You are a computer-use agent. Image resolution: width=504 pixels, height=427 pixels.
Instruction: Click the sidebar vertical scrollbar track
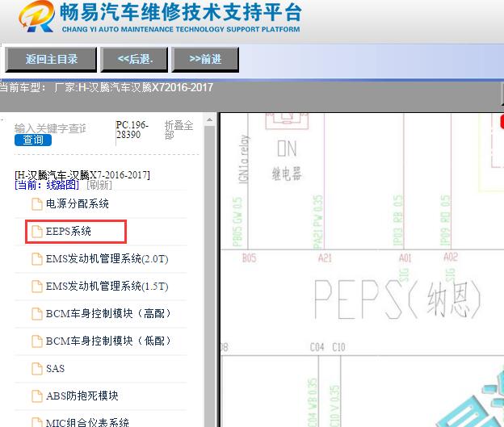point(209,276)
